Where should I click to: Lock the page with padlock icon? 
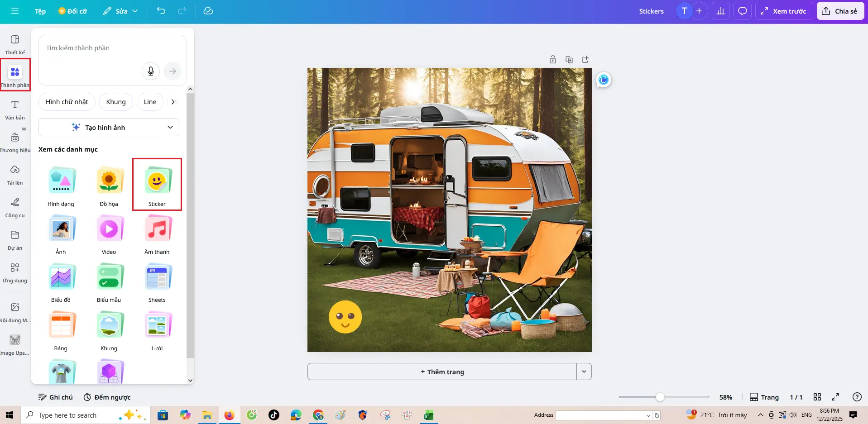[x=553, y=60]
